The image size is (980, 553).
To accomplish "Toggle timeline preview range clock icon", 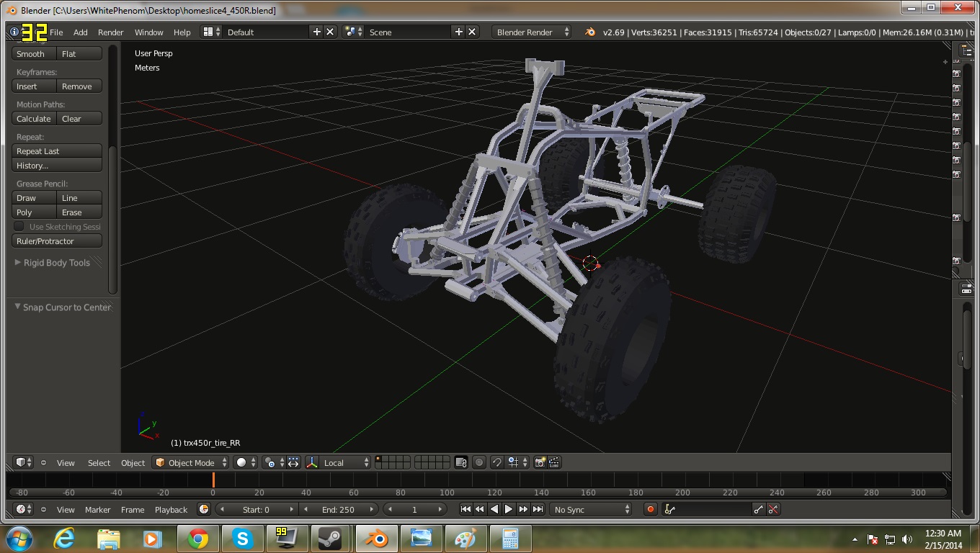I will click(x=204, y=509).
